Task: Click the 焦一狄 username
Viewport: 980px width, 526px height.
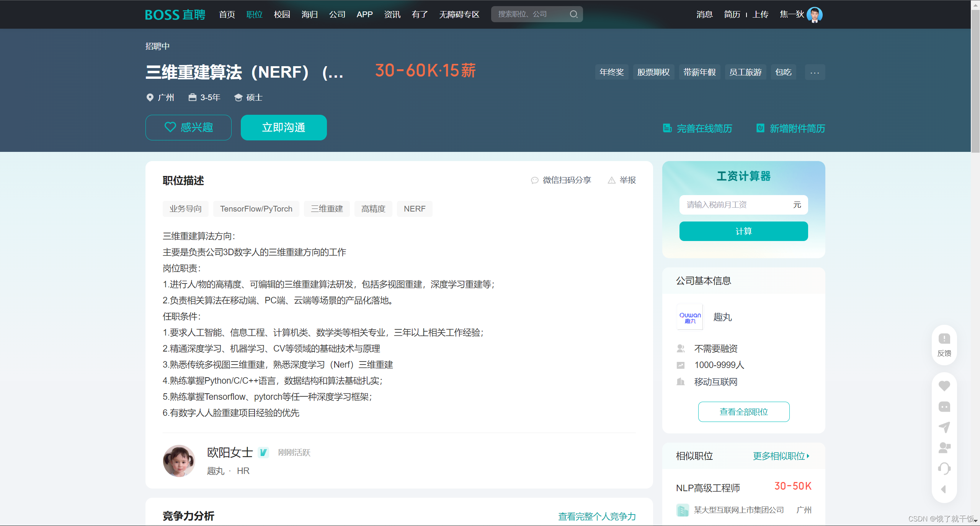Action: (792, 15)
